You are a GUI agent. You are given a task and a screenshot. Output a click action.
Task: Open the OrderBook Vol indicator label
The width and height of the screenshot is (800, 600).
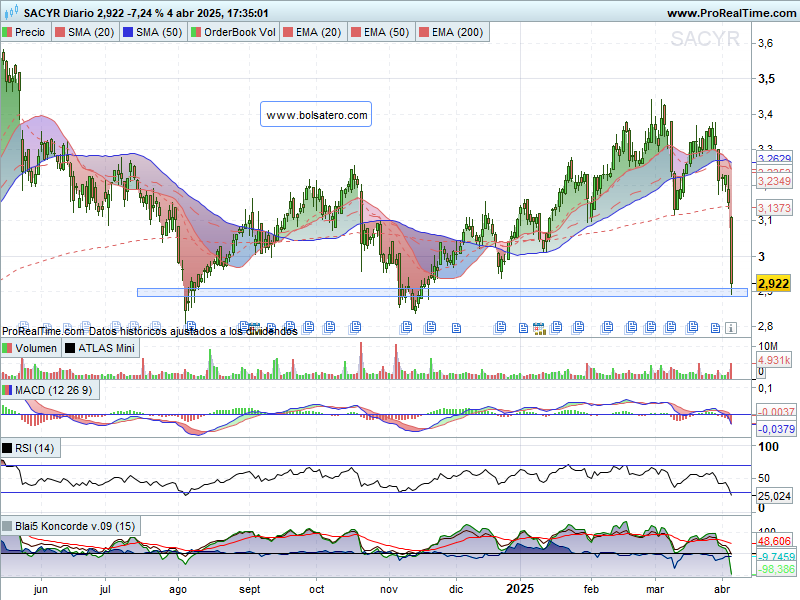234,32
